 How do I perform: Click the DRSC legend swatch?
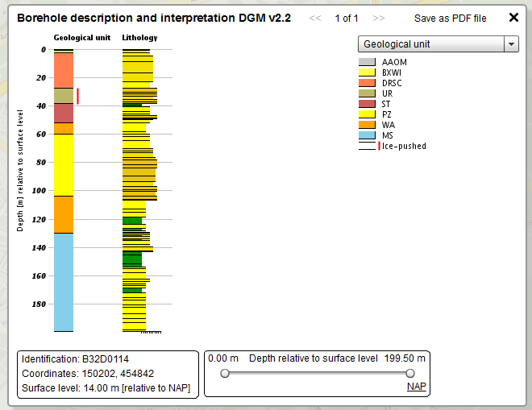coord(367,83)
